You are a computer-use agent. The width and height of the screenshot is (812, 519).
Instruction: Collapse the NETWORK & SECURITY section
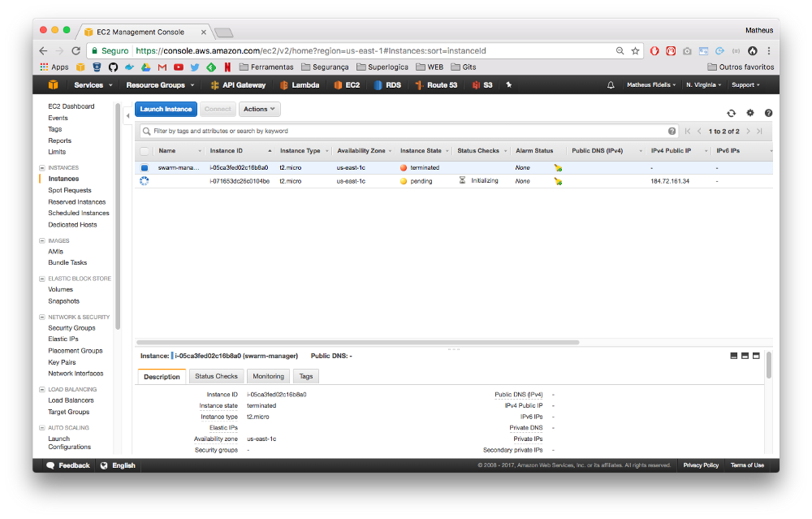(x=42, y=317)
